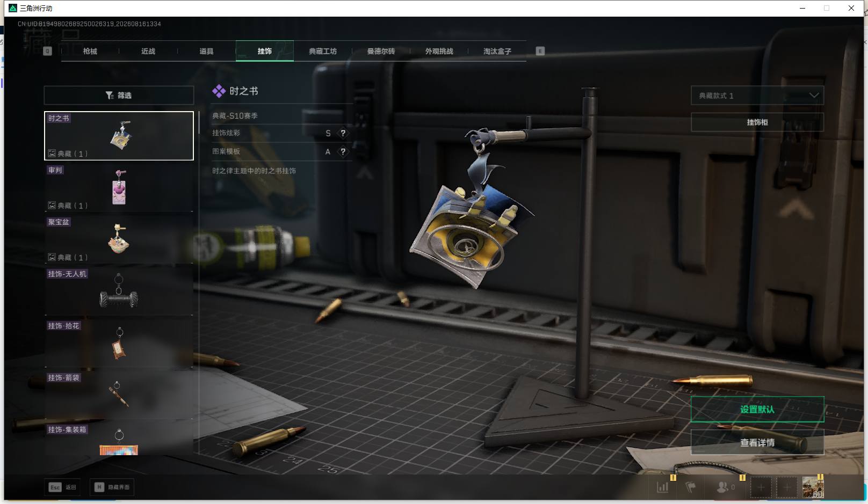This screenshot has width=868, height=504.
Task: Expand the 典藏款式 1 dropdown
Action: pyautogui.click(x=757, y=96)
